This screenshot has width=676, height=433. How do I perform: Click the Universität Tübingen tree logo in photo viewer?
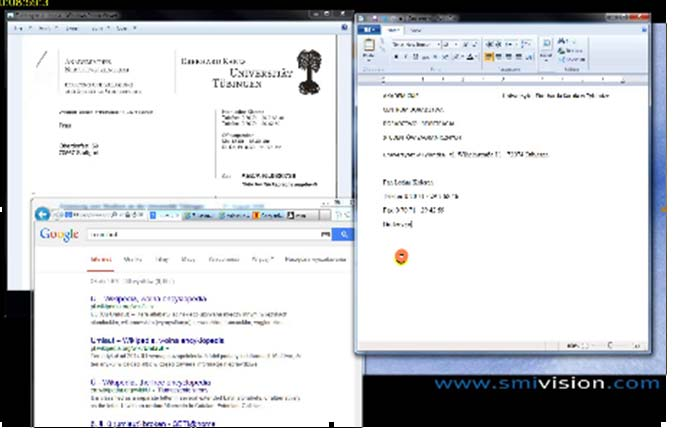pyautogui.click(x=309, y=72)
